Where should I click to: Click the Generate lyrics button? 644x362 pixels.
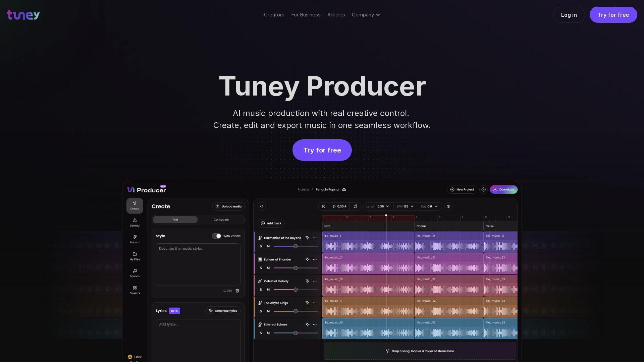click(223, 311)
